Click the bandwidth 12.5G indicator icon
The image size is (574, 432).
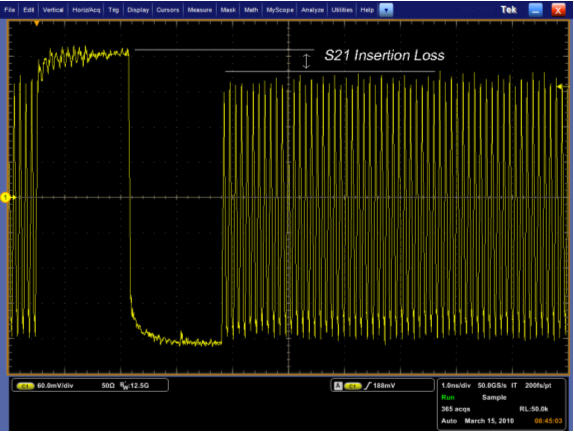click(124, 386)
